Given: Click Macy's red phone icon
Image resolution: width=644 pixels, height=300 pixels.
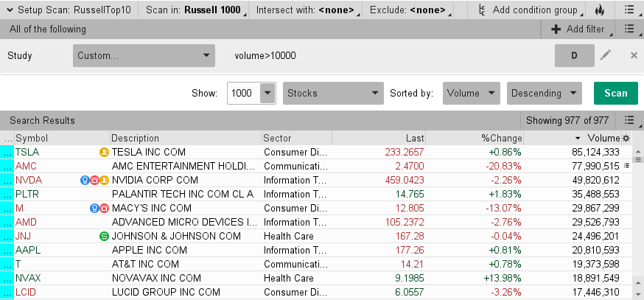Looking at the screenshot, I should 104,209.
